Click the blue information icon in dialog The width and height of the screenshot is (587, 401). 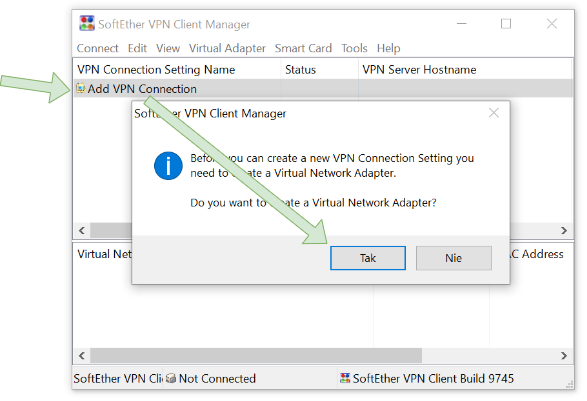point(168,165)
